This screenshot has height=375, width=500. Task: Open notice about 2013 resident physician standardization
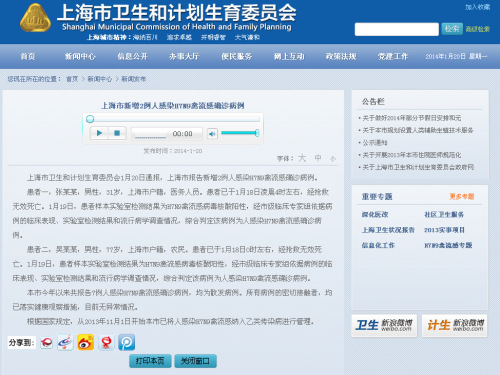[412, 155]
